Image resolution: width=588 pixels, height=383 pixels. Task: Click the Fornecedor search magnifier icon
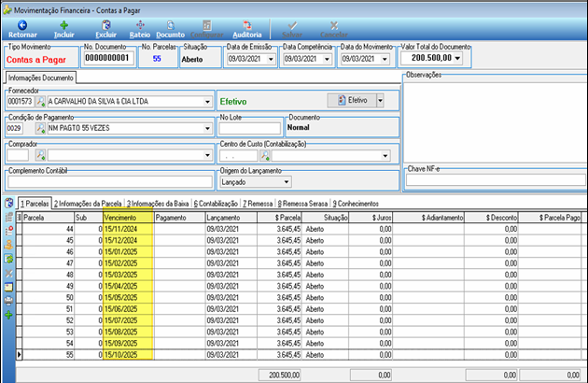pyautogui.click(x=40, y=102)
